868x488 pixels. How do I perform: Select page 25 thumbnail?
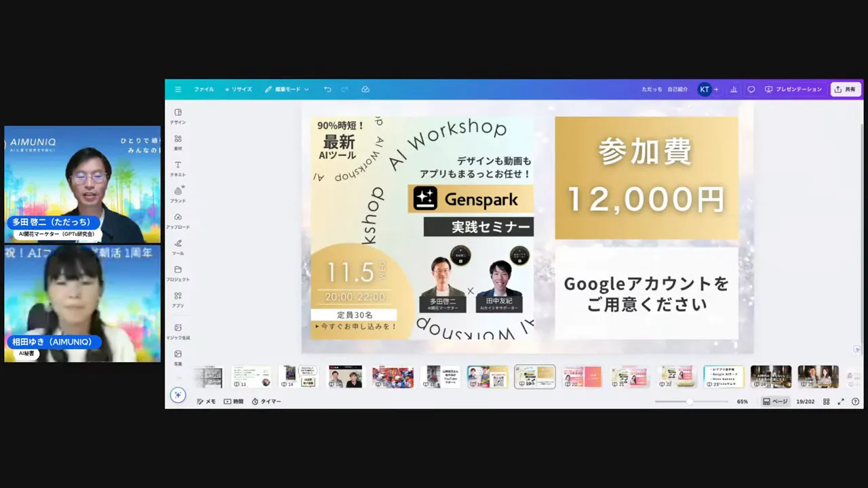coord(818,377)
